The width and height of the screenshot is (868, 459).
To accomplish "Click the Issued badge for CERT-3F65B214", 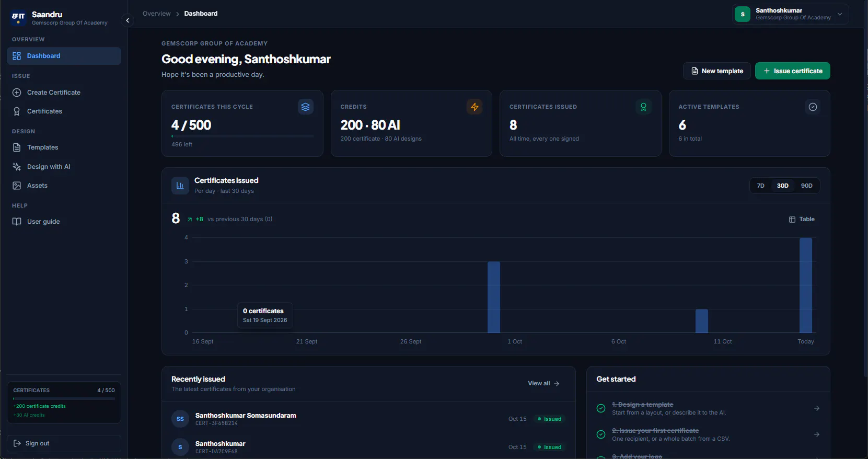I will tap(549, 419).
